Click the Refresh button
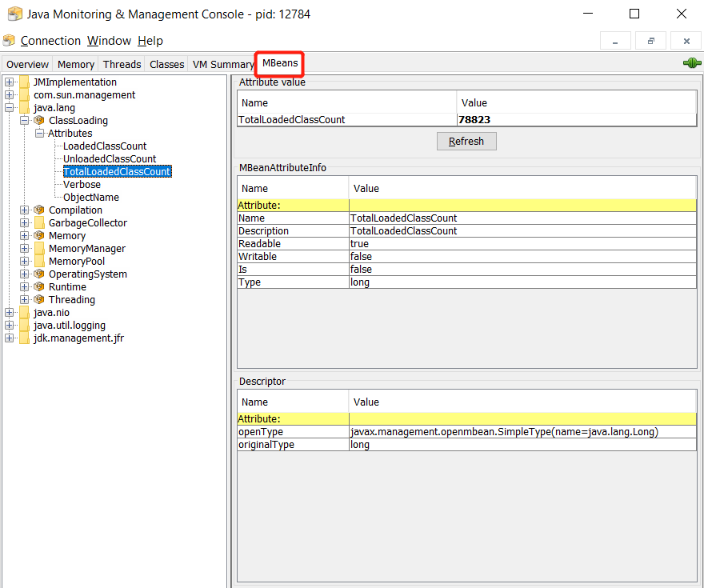 [466, 142]
